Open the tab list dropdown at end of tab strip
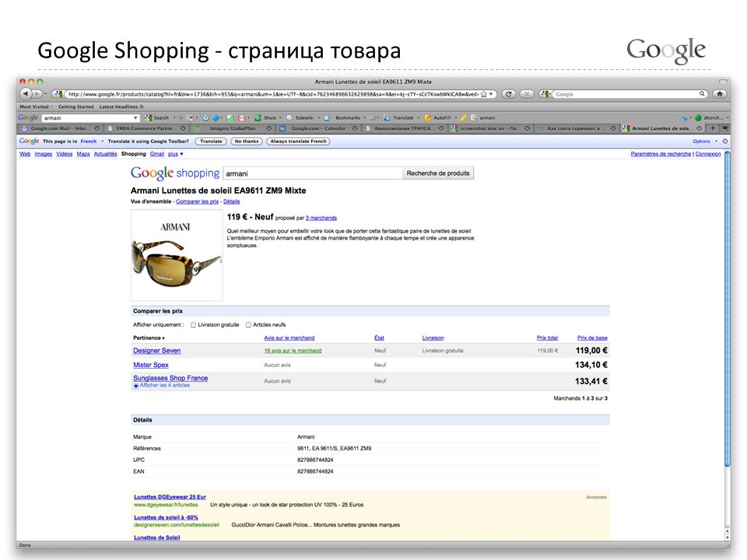Image resolution: width=747 pixels, height=560 pixels. 724,128
